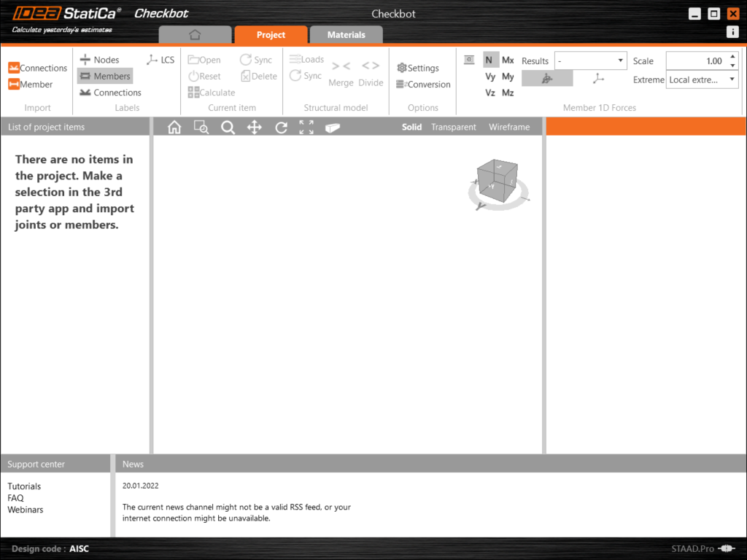Toggle the Members labels on or off
The width and height of the screenshot is (747, 560).
[105, 76]
